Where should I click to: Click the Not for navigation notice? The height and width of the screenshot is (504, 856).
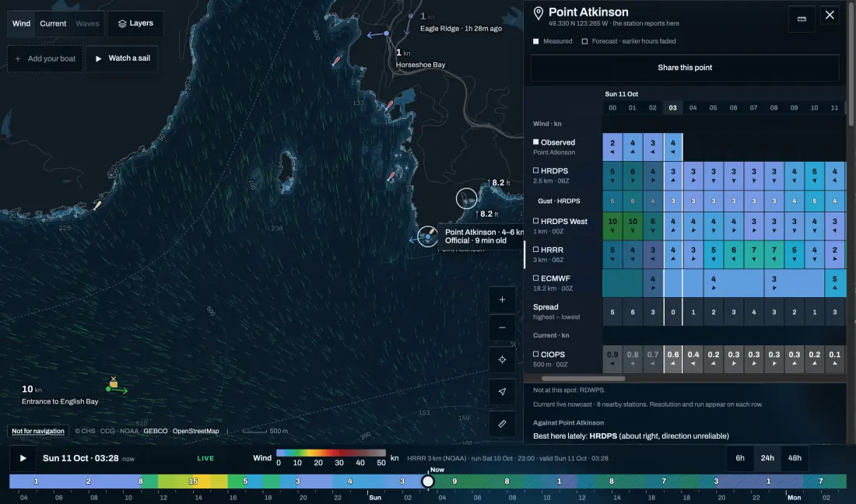pos(38,431)
